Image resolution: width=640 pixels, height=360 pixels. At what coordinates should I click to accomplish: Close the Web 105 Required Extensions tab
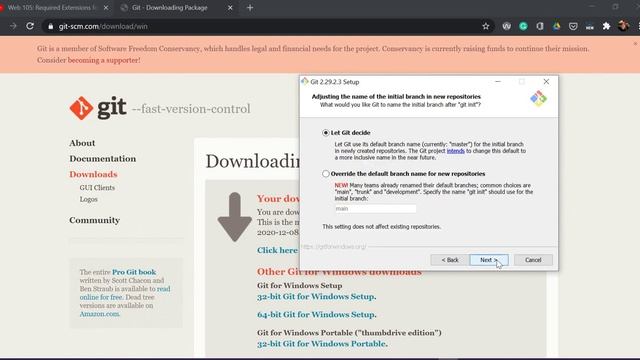coord(106,7)
